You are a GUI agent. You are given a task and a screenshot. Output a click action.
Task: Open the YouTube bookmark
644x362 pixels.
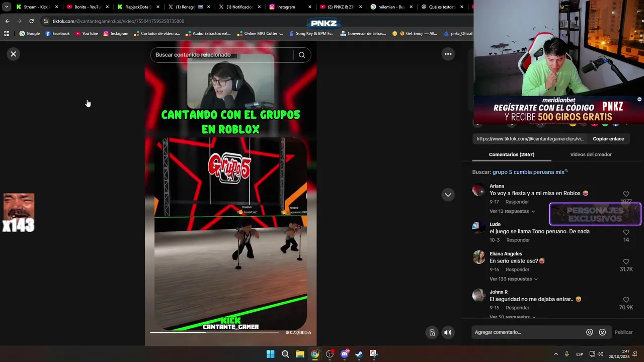point(87,34)
